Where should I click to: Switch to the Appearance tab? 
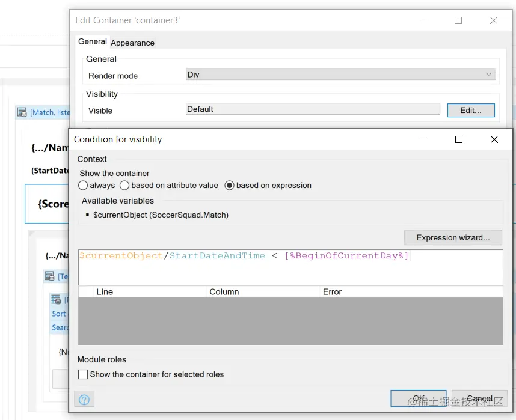(x=132, y=43)
